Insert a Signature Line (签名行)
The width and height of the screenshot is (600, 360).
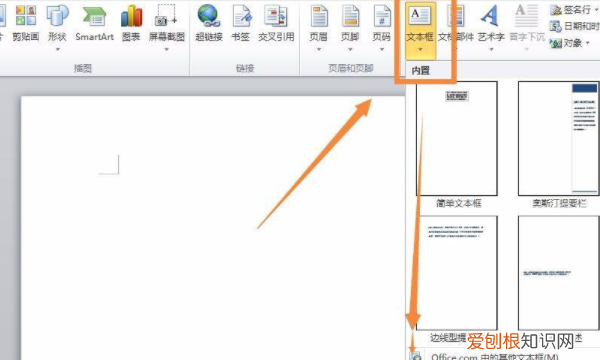point(571,10)
